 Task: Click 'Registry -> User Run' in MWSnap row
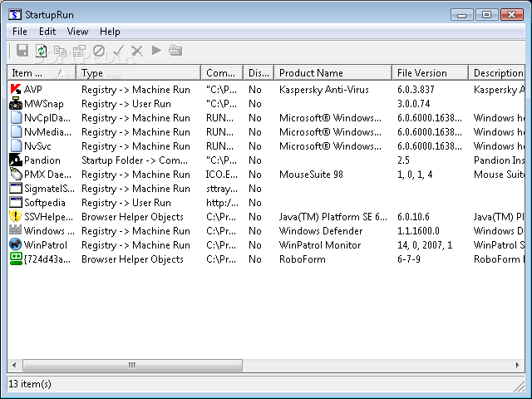point(126,104)
